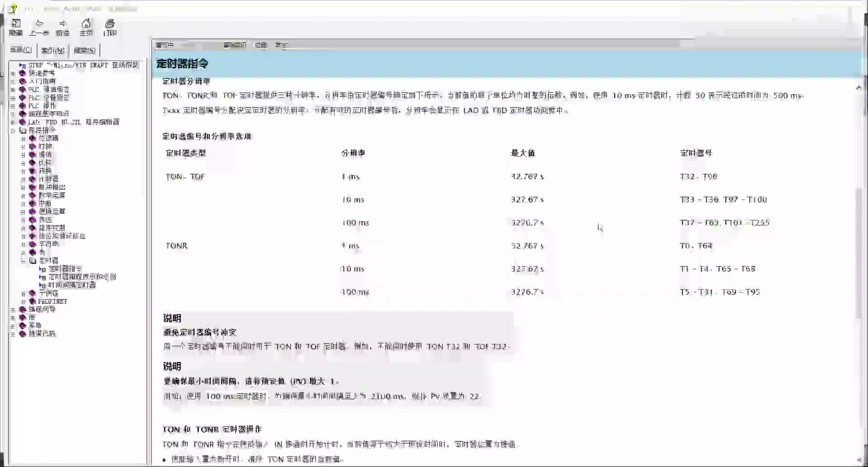Screen dimensions: 868x467
Task: Switch to the 目录(C) tab
Action: coord(21,50)
